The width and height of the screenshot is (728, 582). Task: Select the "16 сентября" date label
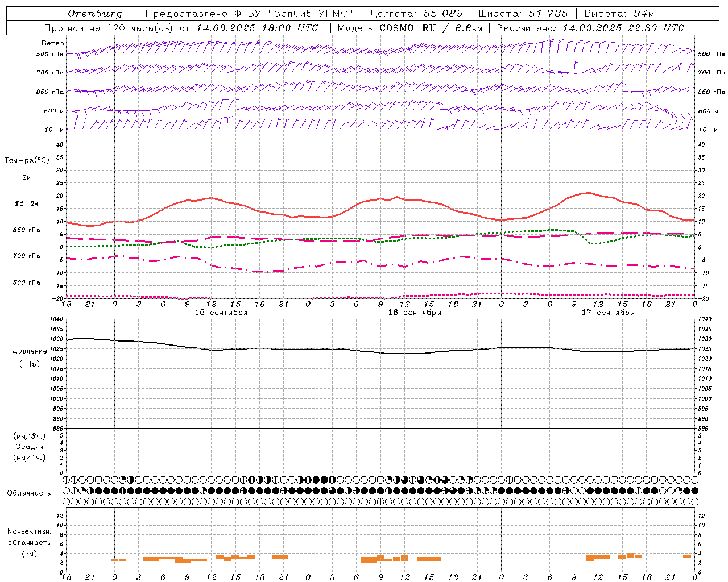pyautogui.click(x=415, y=313)
